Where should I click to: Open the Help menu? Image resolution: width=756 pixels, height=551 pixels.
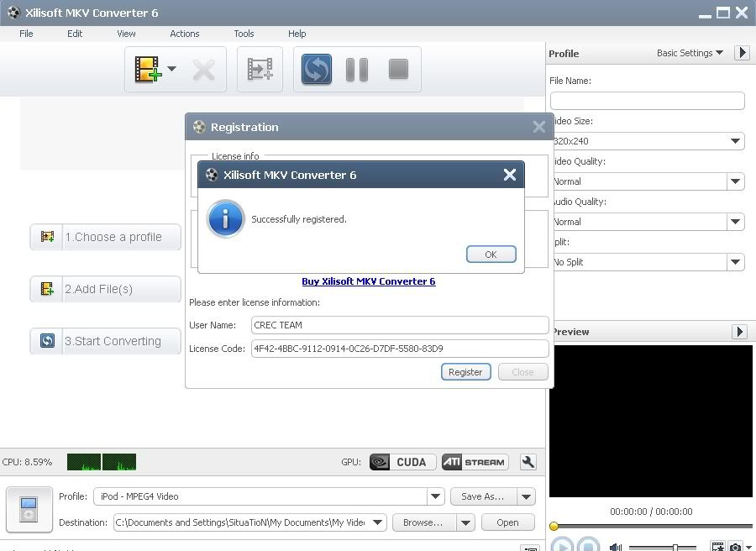297,34
